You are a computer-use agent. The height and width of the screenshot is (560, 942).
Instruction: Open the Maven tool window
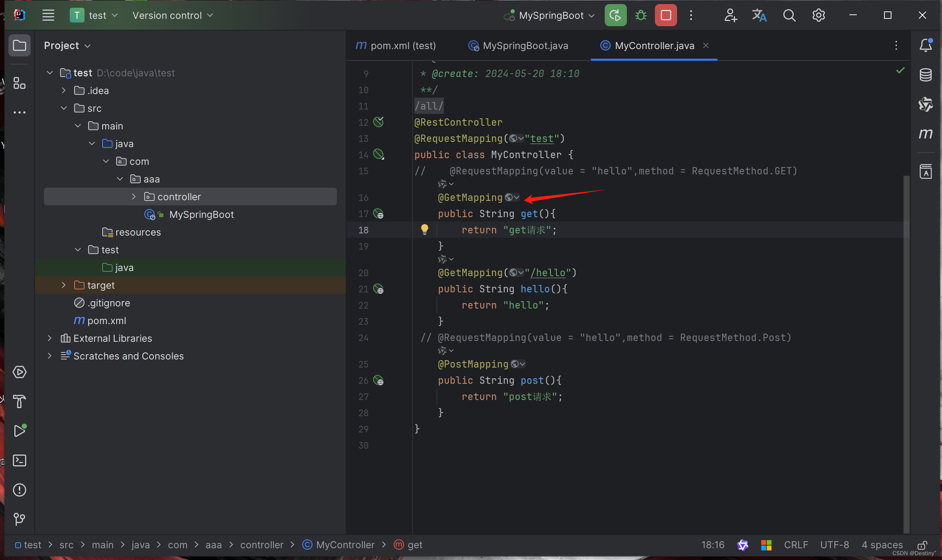click(926, 133)
